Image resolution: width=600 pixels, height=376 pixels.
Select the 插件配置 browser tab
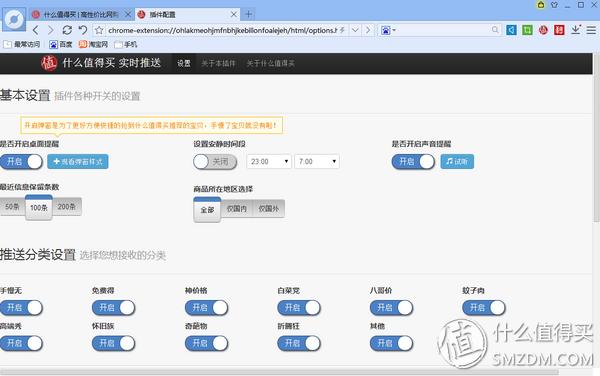[x=187, y=15]
